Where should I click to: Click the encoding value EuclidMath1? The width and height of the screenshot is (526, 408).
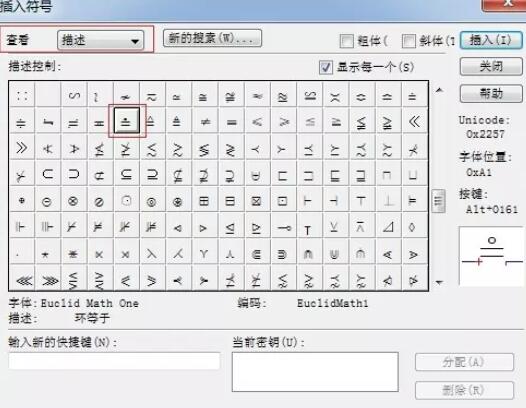tap(332, 303)
